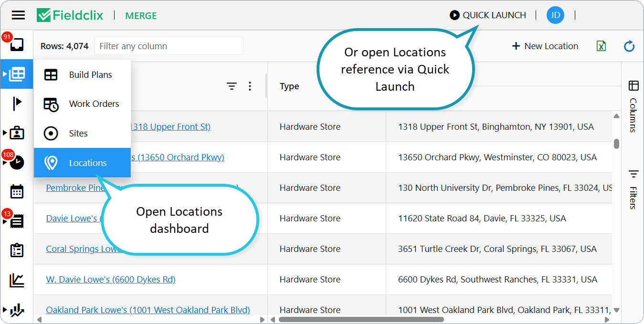Open the flag sidebar icon
The width and height of the screenshot is (644, 324).
click(x=17, y=103)
